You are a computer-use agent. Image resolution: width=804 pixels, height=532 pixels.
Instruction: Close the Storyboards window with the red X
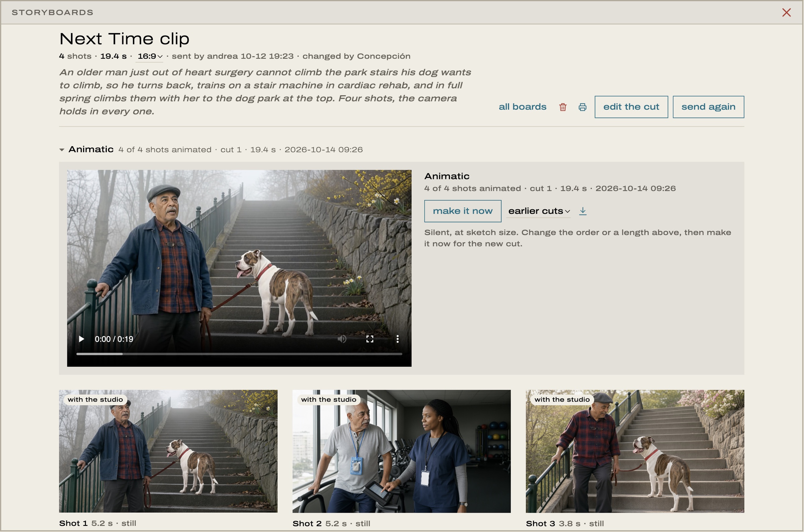click(786, 12)
